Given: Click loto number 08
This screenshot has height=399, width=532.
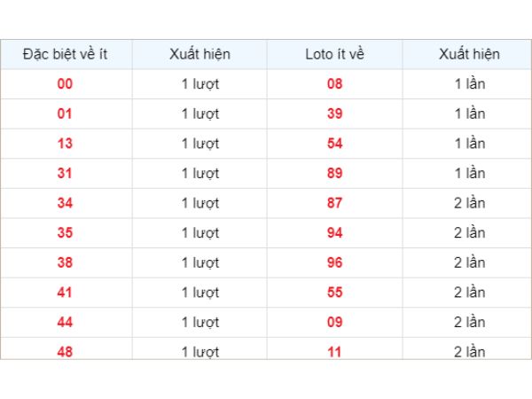Looking at the screenshot, I should [x=334, y=84].
